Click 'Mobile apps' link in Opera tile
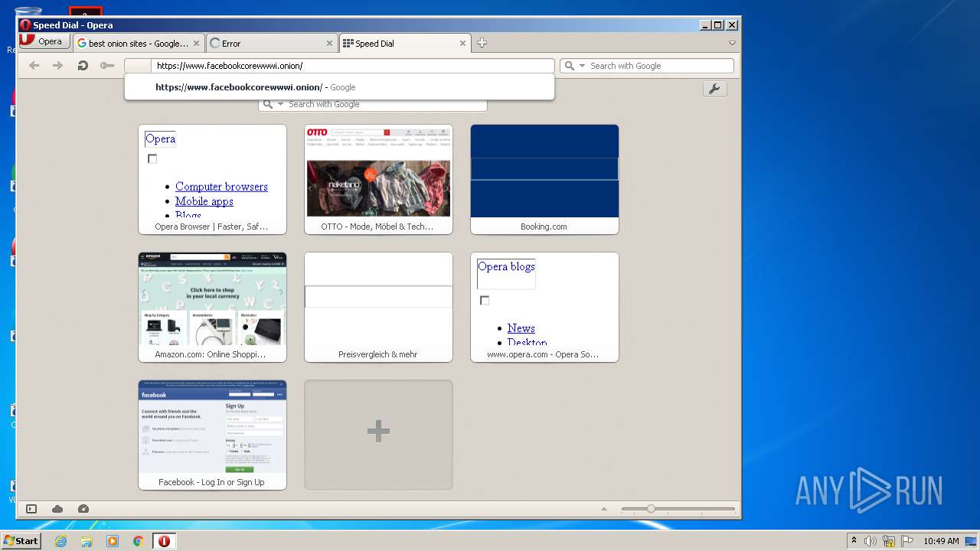Screen dimensions: 980x551 (204, 201)
